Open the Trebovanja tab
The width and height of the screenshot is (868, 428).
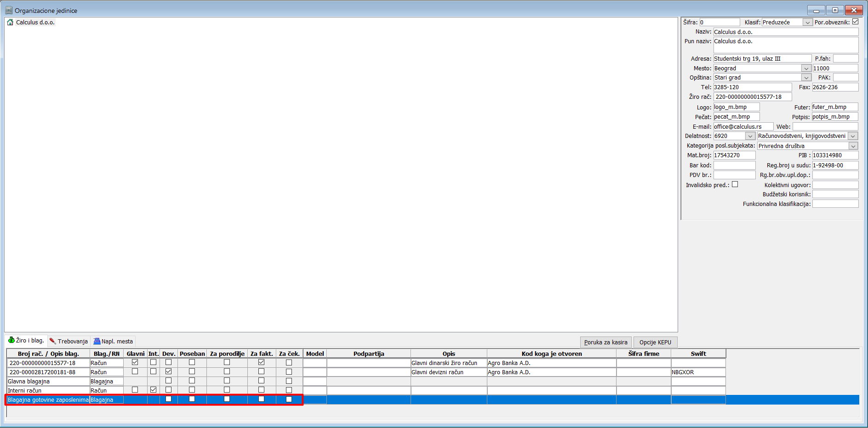(69, 341)
